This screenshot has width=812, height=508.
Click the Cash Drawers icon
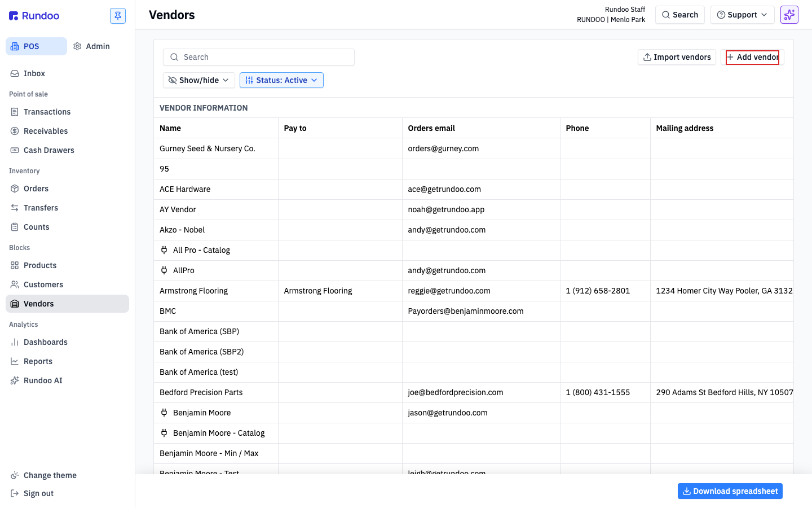click(15, 150)
